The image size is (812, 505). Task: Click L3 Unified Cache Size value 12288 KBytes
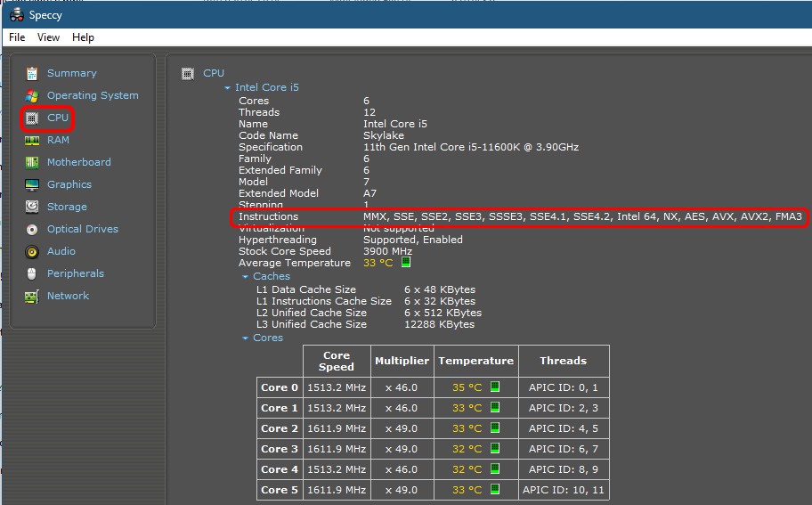(439, 325)
